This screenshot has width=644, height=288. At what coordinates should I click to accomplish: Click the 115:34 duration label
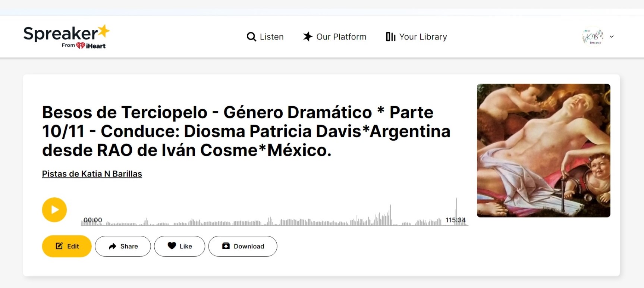click(x=456, y=220)
